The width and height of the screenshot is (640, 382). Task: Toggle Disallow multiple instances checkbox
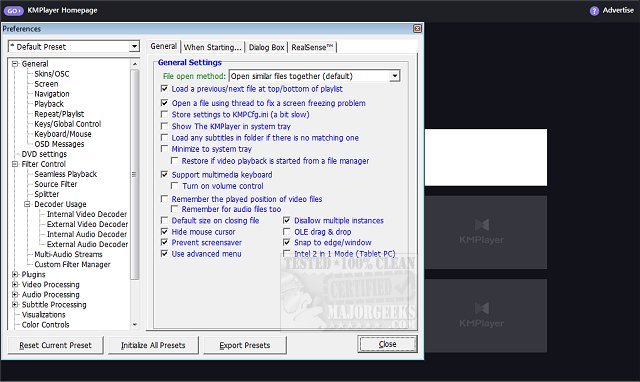point(287,220)
